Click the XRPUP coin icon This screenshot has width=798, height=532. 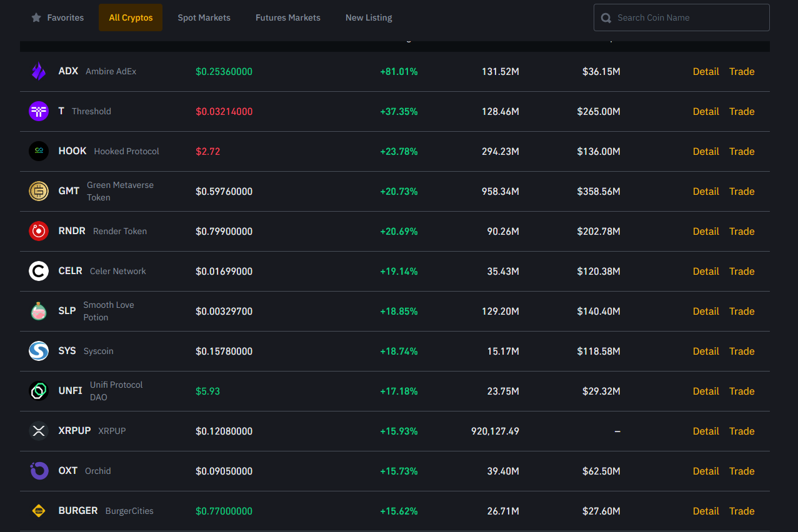tap(39, 431)
